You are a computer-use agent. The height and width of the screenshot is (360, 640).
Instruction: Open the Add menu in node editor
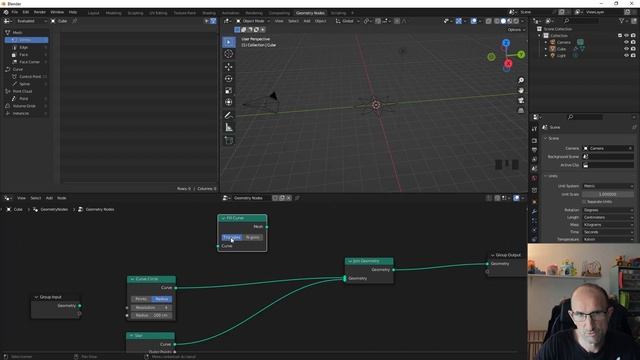(x=49, y=198)
